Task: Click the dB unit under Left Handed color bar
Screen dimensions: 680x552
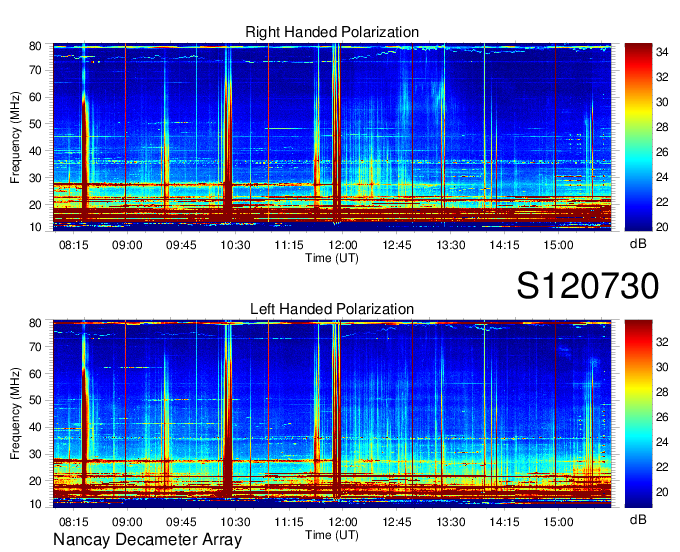Action: (638, 520)
